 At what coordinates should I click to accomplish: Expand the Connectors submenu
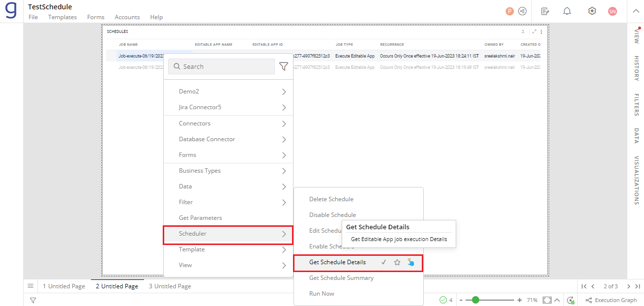(228, 123)
